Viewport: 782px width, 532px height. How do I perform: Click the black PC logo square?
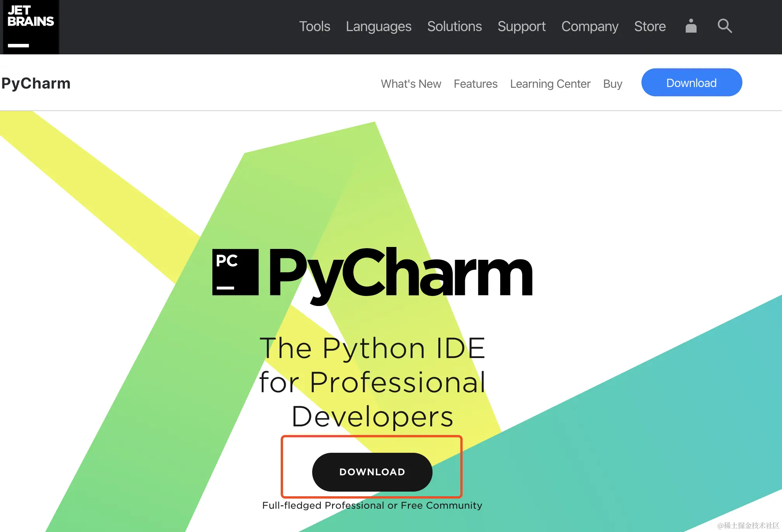click(235, 272)
